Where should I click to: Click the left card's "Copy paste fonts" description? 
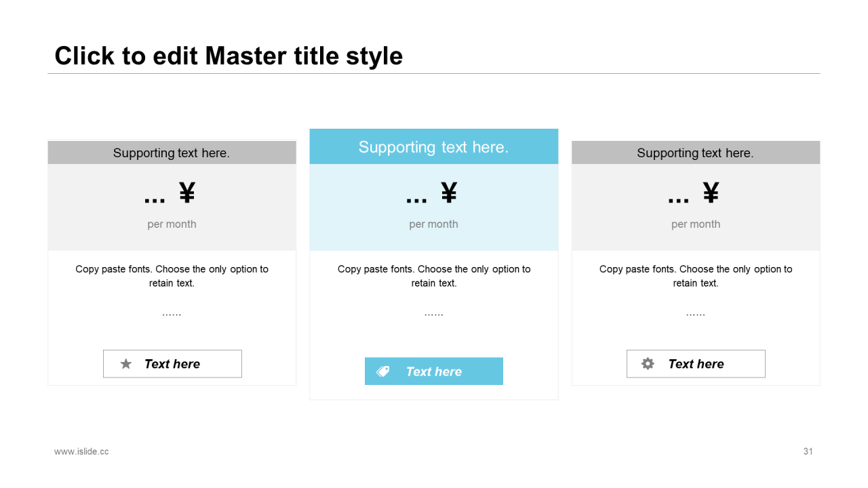(x=172, y=276)
